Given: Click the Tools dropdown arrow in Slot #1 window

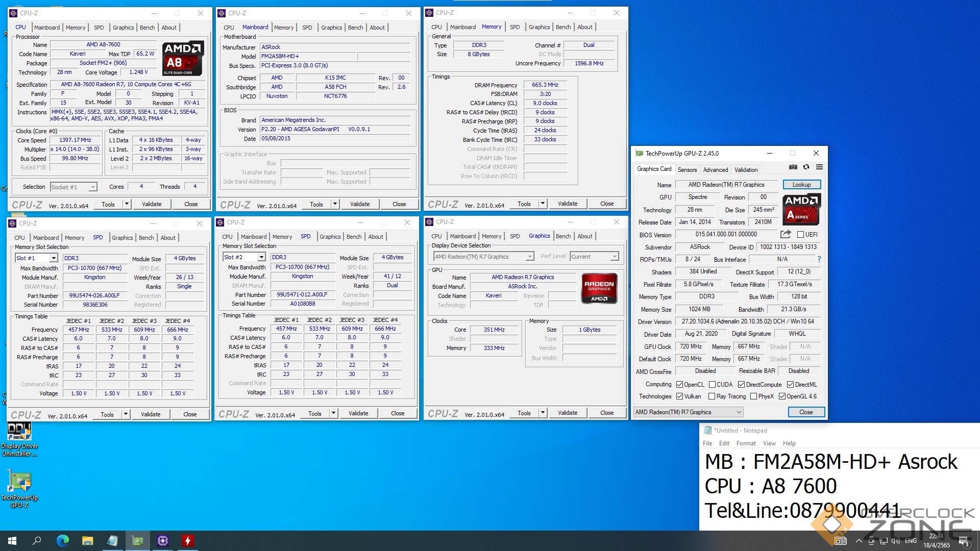Looking at the screenshot, I should [x=126, y=414].
